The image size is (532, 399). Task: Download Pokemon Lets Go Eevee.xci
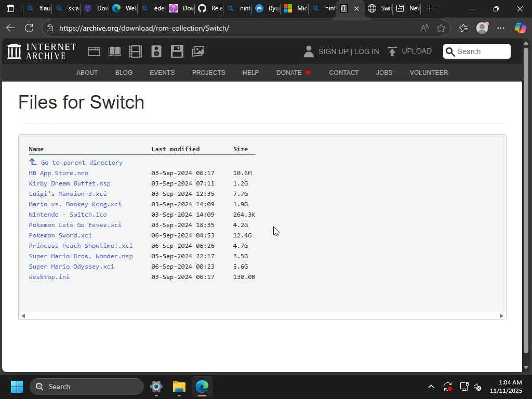[x=75, y=225]
